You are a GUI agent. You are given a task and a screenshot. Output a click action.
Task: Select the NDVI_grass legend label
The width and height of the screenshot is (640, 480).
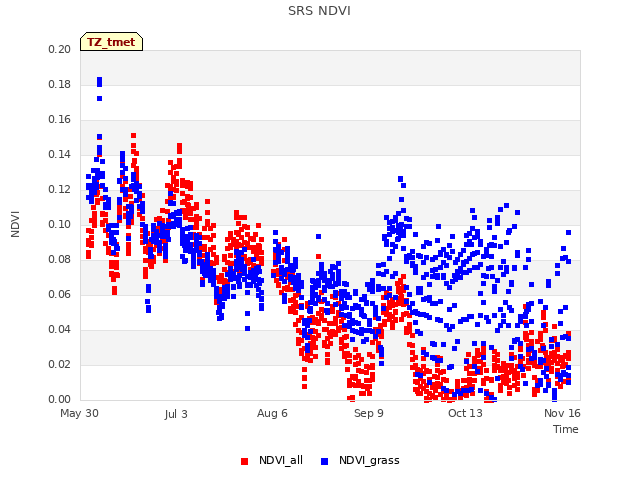[x=369, y=461]
